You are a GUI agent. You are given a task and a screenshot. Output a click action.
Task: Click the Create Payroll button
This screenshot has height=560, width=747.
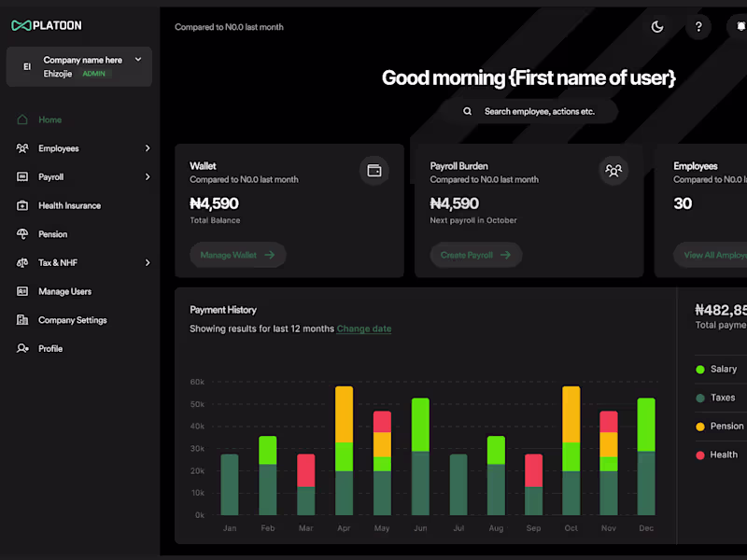point(476,255)
